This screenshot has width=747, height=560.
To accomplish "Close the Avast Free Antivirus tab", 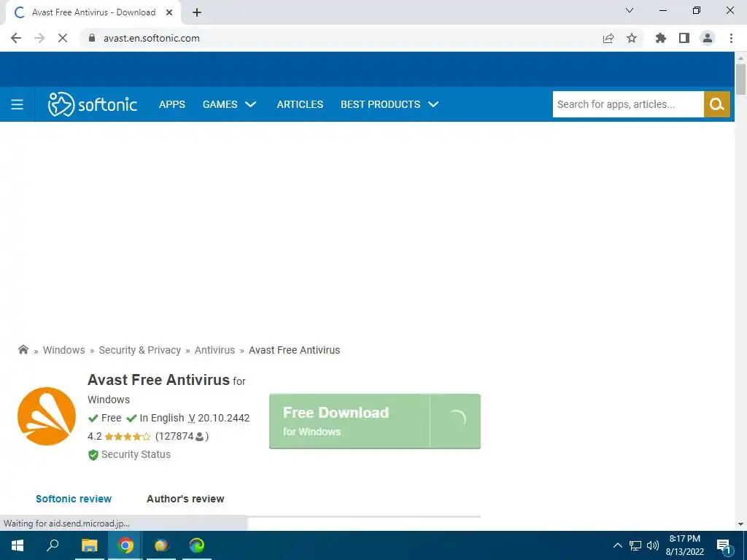I will [x=169, y=12].
